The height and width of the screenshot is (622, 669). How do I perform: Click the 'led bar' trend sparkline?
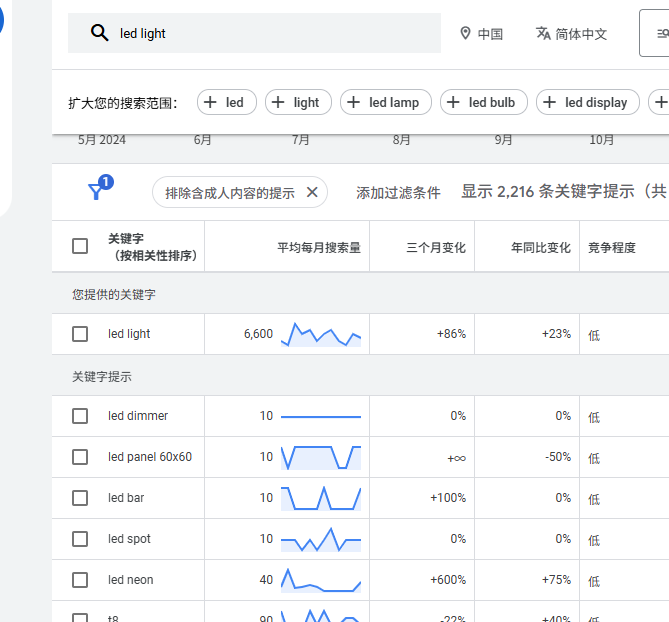pyautogui.click(x=321, y=498)
